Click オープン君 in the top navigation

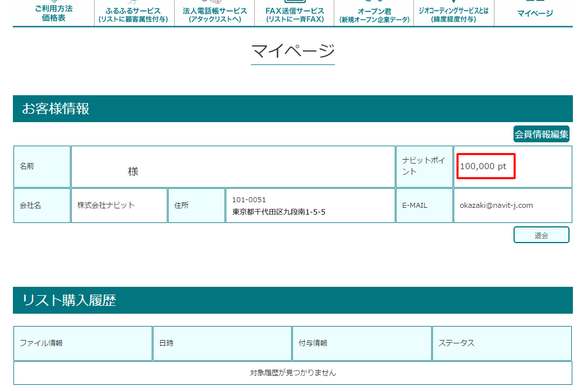click(374, 15)
